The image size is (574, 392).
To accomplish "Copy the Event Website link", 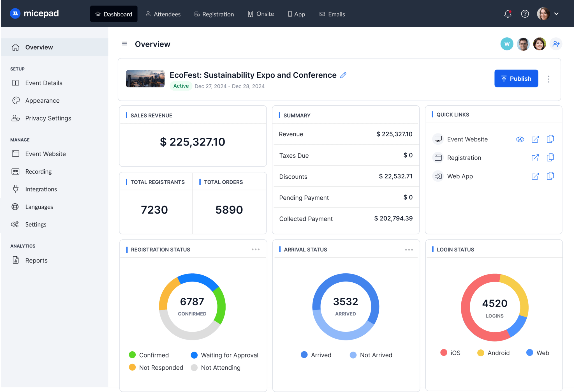I will tap(550, 139).
